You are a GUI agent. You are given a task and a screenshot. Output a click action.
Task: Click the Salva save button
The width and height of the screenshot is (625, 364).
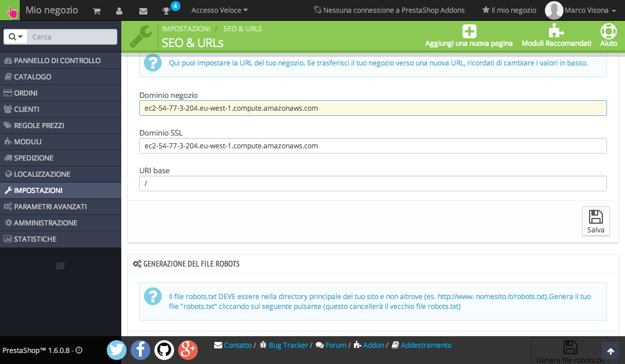tap(595, 221)
